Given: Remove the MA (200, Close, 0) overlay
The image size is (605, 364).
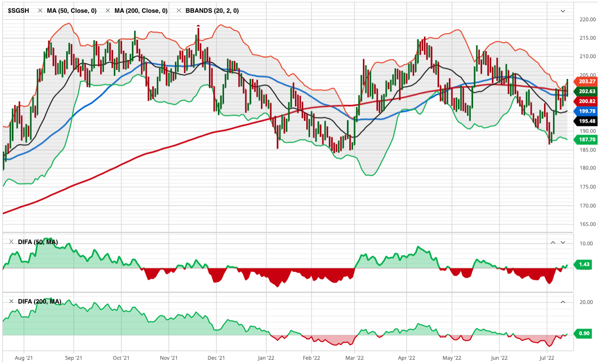Looking at the screenshot, I should [108, 10].
